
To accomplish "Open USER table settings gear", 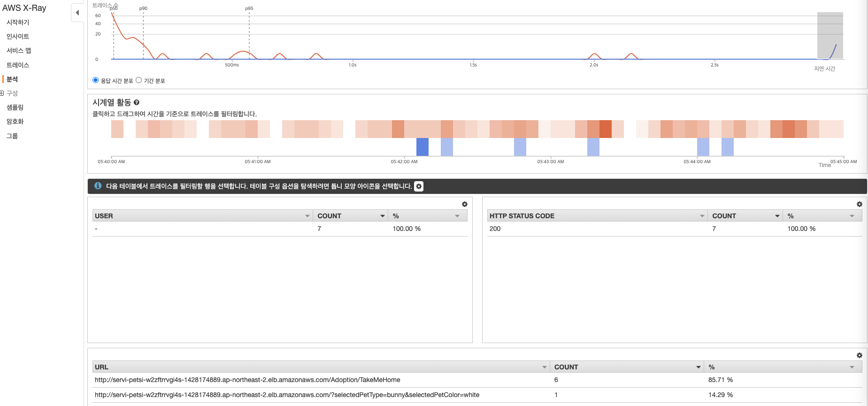I will click(x=465, y=204).
